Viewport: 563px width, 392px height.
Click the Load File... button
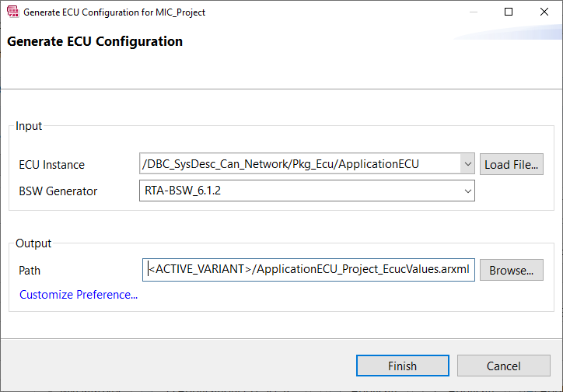click(x=512, y=164)
